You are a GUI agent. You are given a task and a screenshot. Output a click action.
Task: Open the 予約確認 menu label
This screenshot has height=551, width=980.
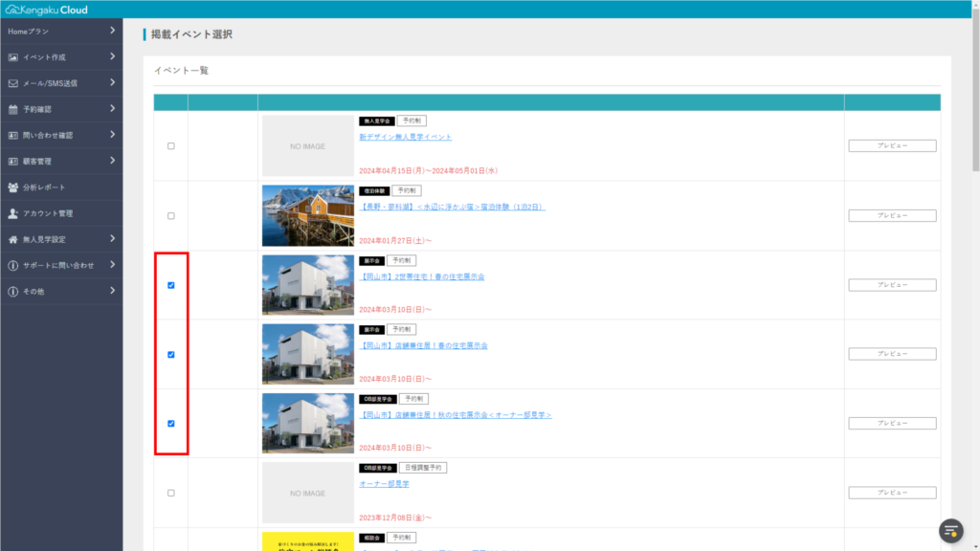37,109
